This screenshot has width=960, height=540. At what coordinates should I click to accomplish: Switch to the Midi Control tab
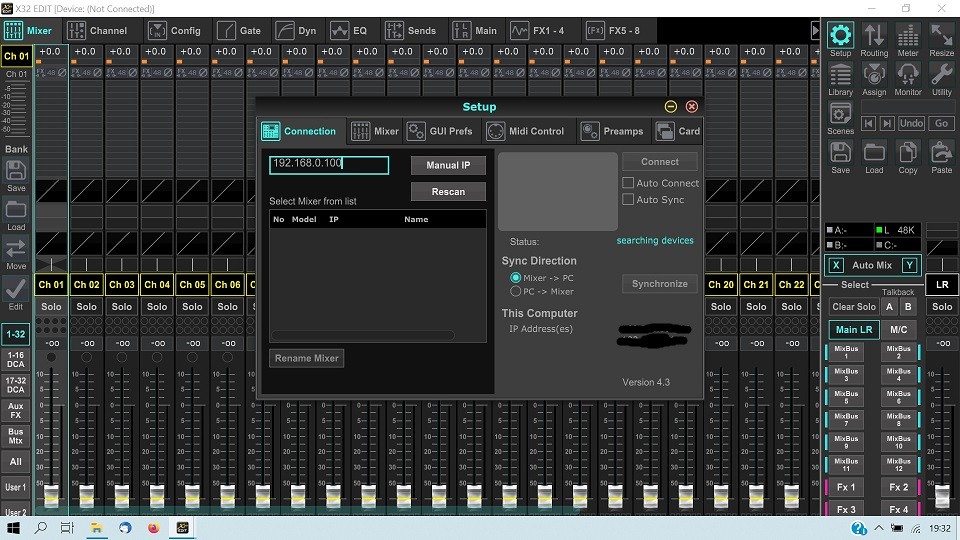pos(525,131)
